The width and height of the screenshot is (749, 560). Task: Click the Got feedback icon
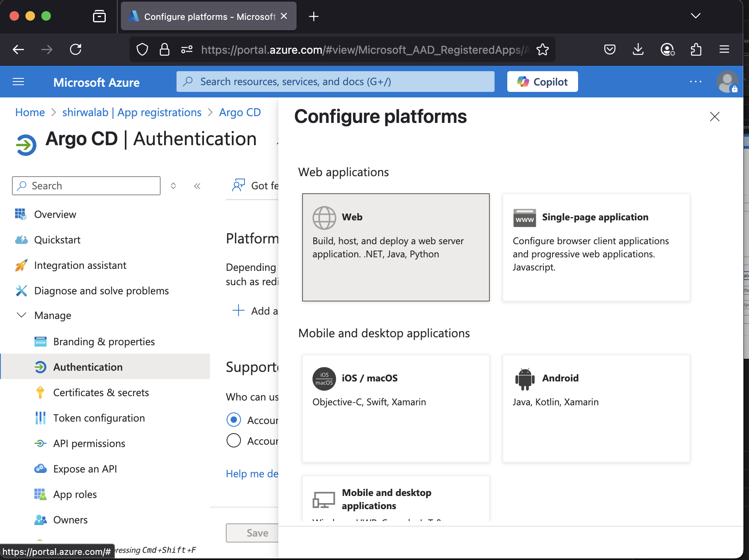pos(239,185)
